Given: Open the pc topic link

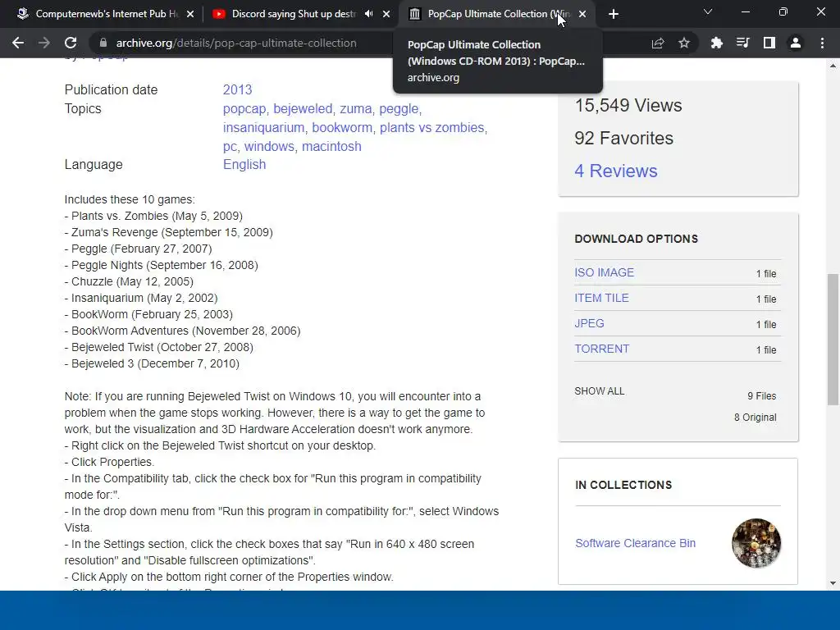Looking at the screenshot, I should click(230, 146).
